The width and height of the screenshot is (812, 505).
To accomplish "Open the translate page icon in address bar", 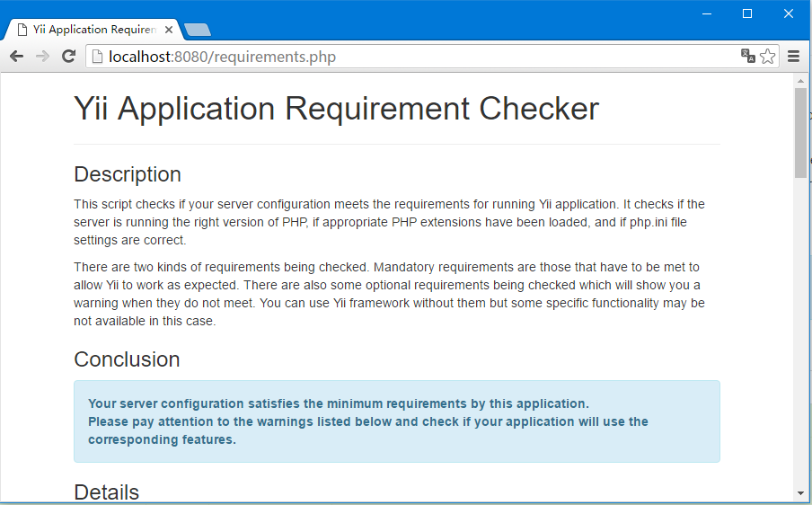I will pos(748,56).
